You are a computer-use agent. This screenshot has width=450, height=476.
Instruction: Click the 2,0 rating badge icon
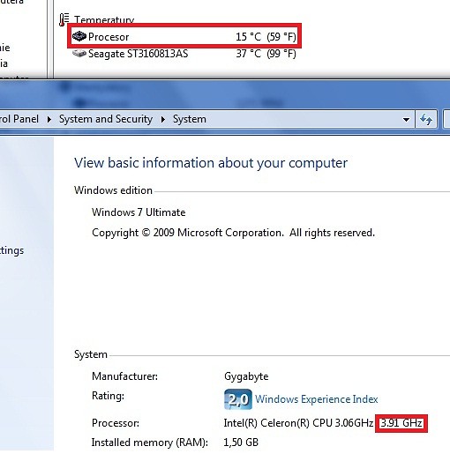click(x=238, y=399)
